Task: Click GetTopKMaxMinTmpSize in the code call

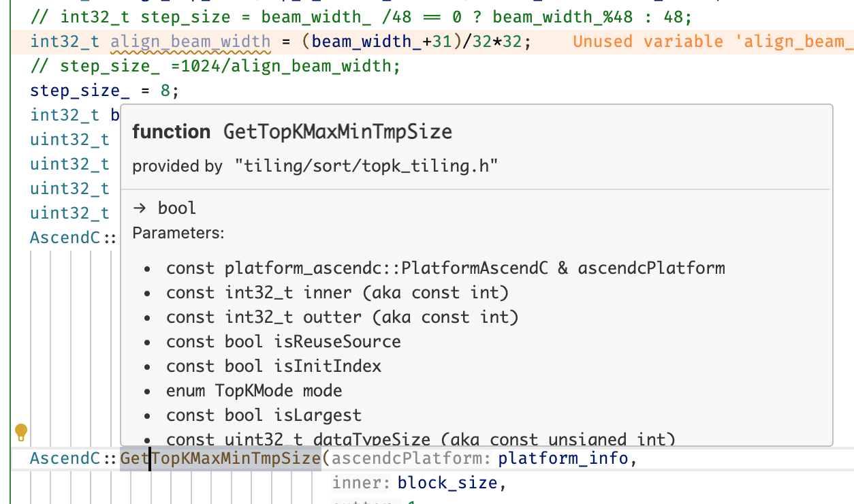Action: [x=220, y=458]
